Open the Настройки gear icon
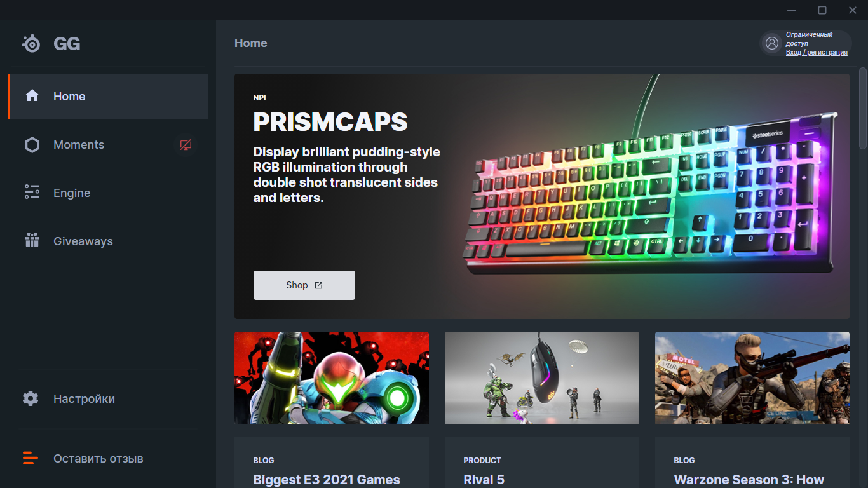 [31, 398]
